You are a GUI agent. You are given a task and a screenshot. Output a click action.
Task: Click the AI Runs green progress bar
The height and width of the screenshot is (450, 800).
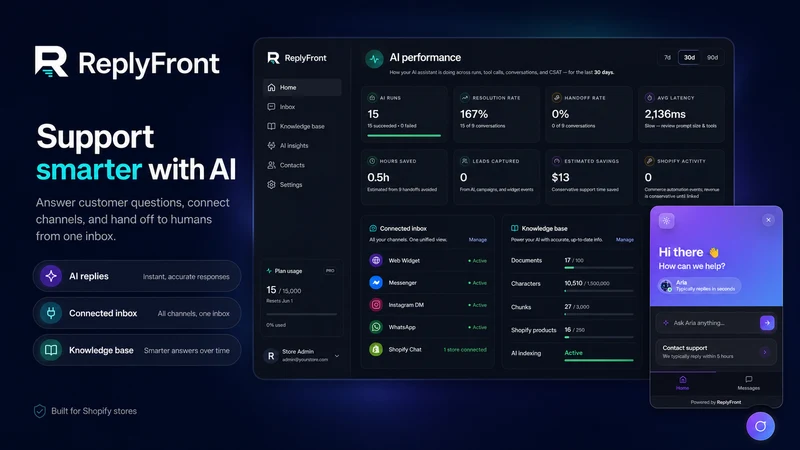[404, 136]
